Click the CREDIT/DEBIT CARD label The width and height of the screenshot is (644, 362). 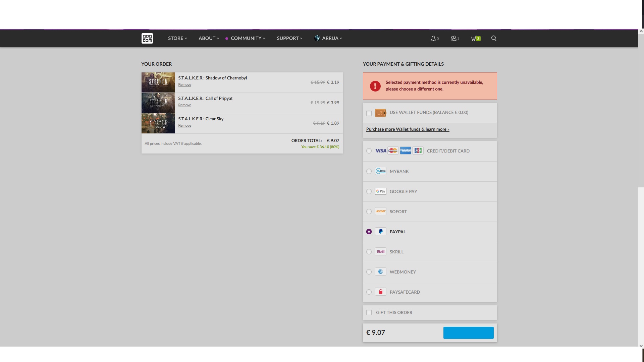coord(448,151)
